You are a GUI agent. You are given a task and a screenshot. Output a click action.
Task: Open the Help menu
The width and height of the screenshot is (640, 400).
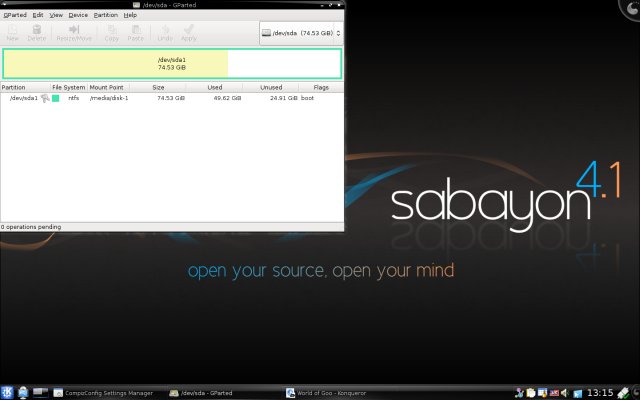pyautogui.click(x=130, y=15)
